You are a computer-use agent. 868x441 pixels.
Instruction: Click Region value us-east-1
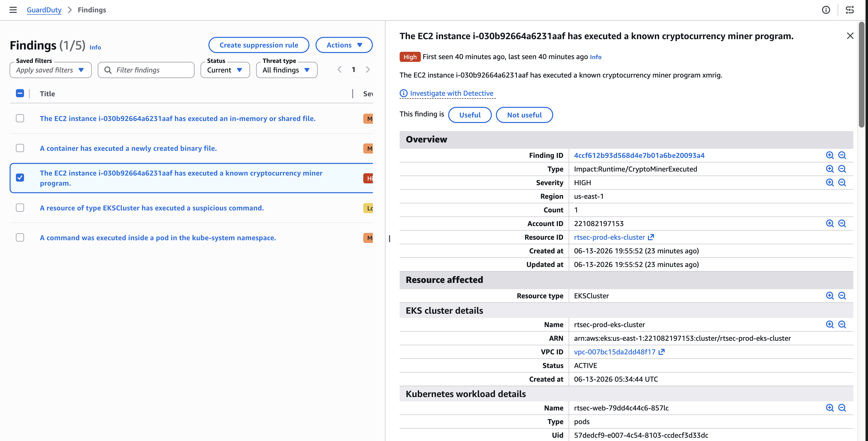589,197
